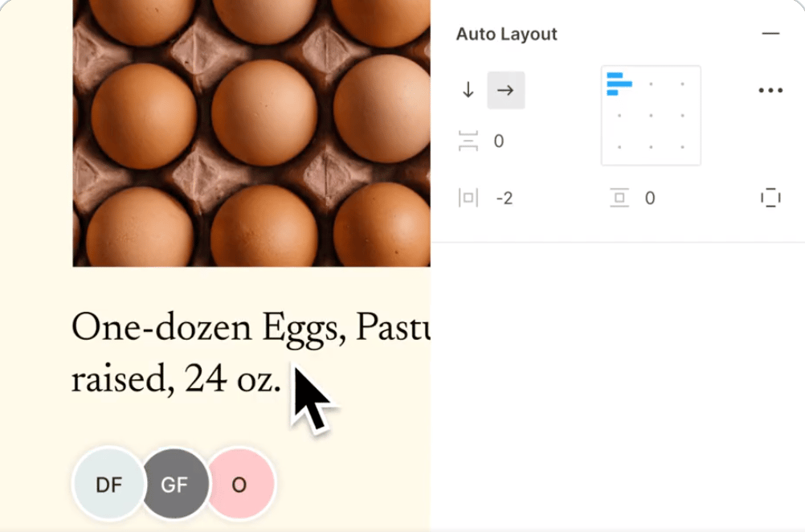This screenshot has height=532, width=805.
Task: Toggle independent padding icon
Action: pyautogui.click(x=770, y=198)
